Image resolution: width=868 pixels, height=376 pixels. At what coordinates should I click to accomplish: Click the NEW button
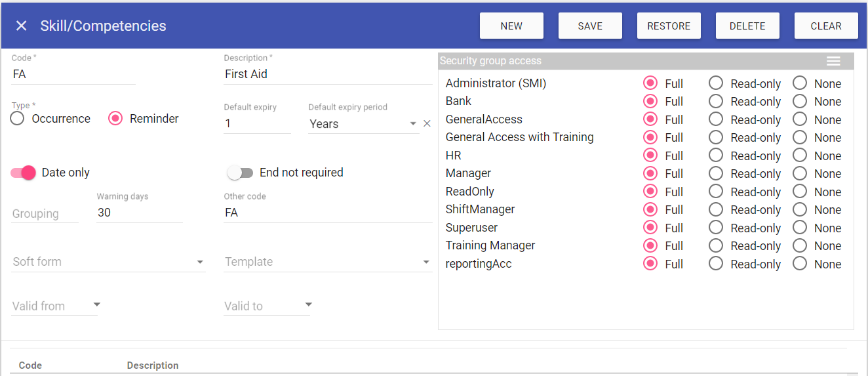coord(511,26)
